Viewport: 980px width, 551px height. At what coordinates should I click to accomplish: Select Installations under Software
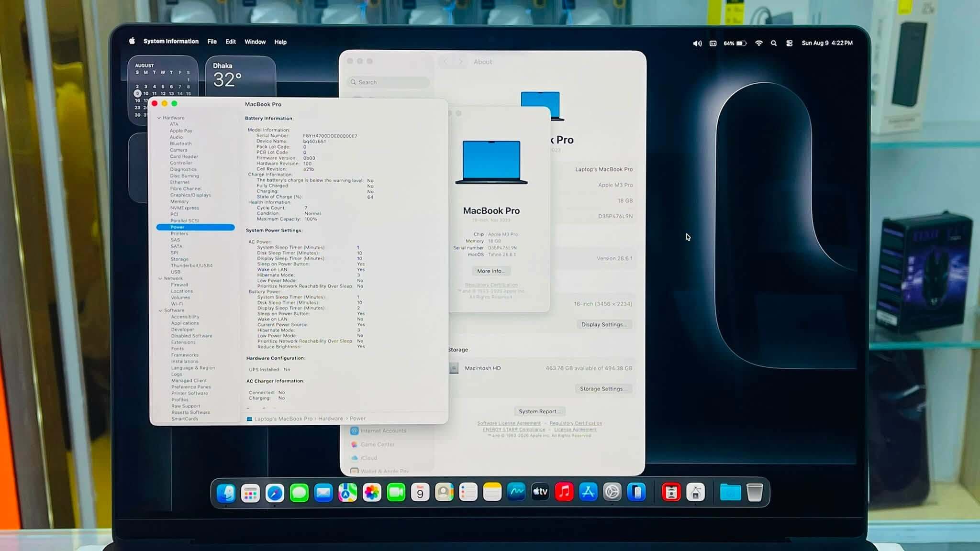pos(185,362)
